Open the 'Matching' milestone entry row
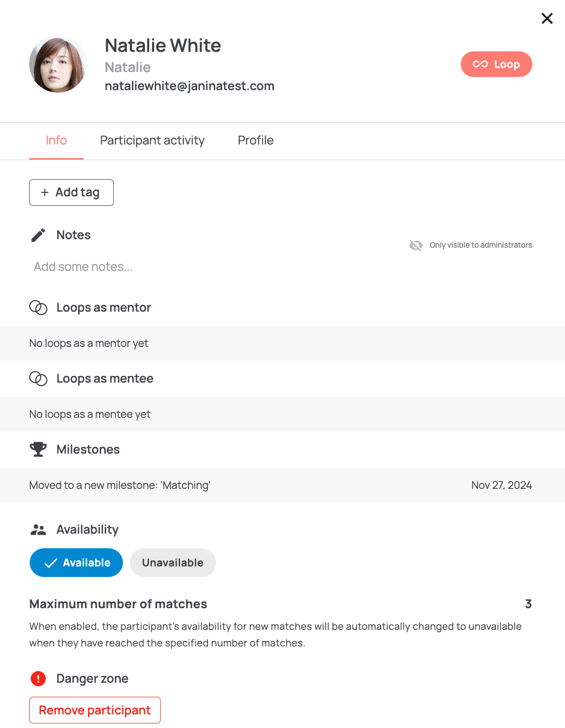Screen dimensions: 565x728 click(x=282, y=485)
